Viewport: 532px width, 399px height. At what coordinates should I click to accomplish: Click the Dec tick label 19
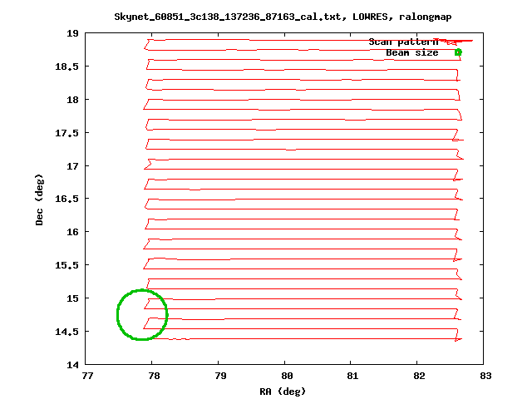pos(72,33)
